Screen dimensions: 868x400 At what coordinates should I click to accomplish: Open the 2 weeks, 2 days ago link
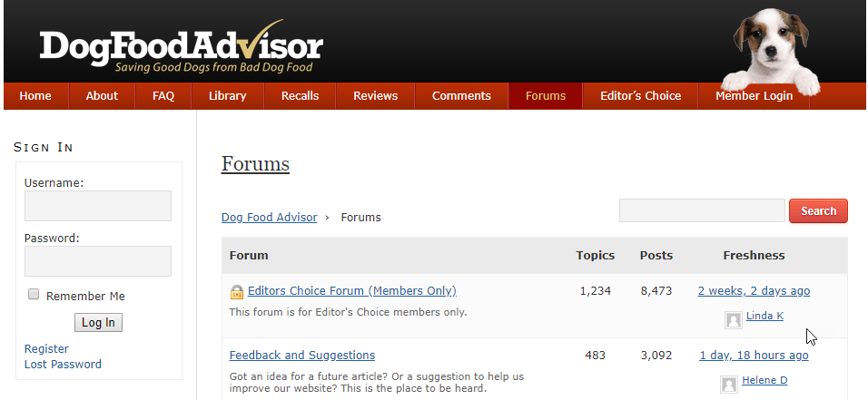pyautogui.click(x=754, y=291)
